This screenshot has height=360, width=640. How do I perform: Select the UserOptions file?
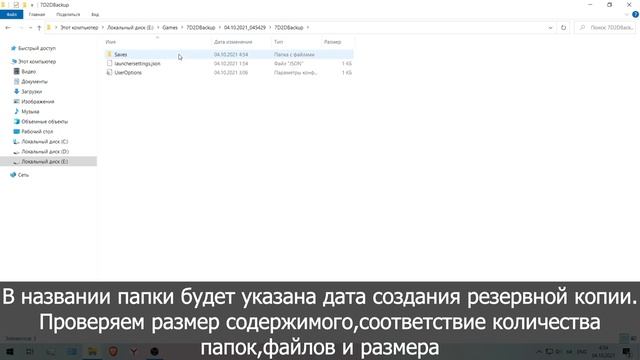128,73
